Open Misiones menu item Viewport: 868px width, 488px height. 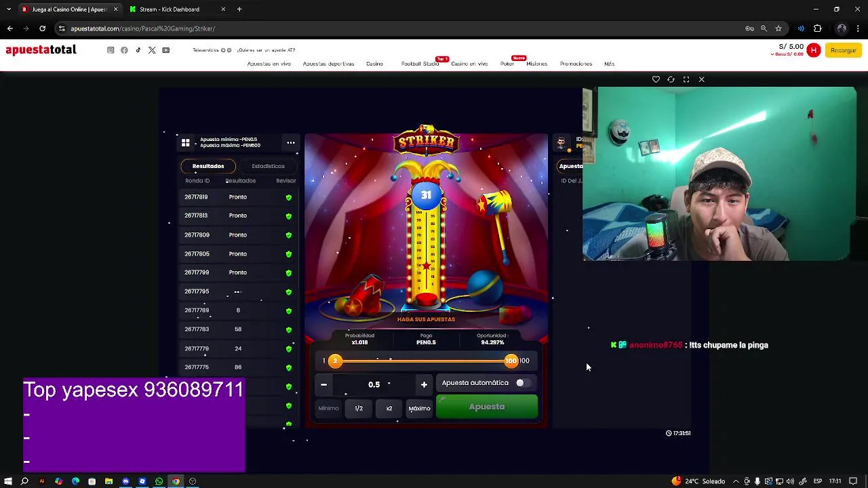[x=536, y=64]
